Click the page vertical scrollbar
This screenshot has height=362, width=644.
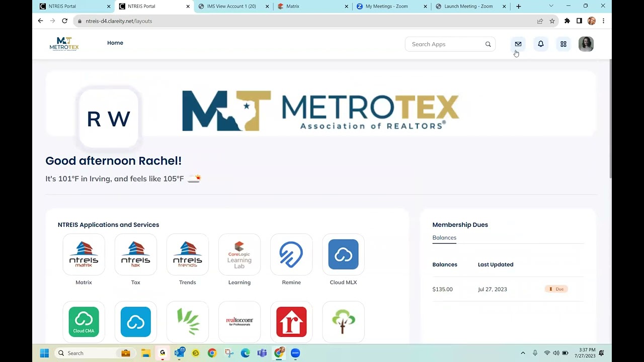(610, 119)
